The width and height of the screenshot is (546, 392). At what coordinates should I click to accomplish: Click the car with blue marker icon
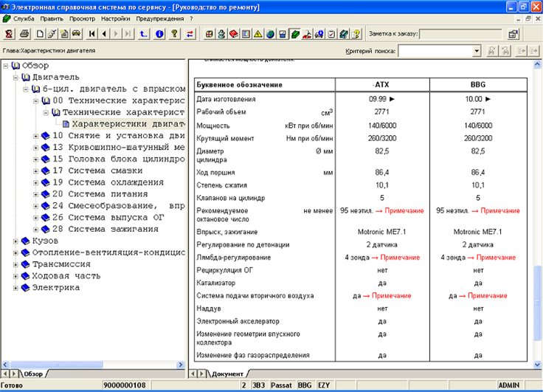click(319, 34)
